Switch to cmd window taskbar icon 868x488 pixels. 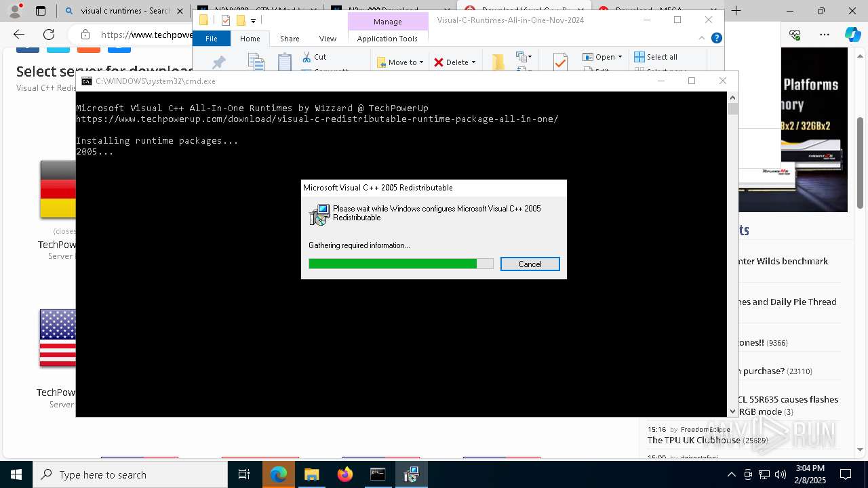[x=378, y=474]
